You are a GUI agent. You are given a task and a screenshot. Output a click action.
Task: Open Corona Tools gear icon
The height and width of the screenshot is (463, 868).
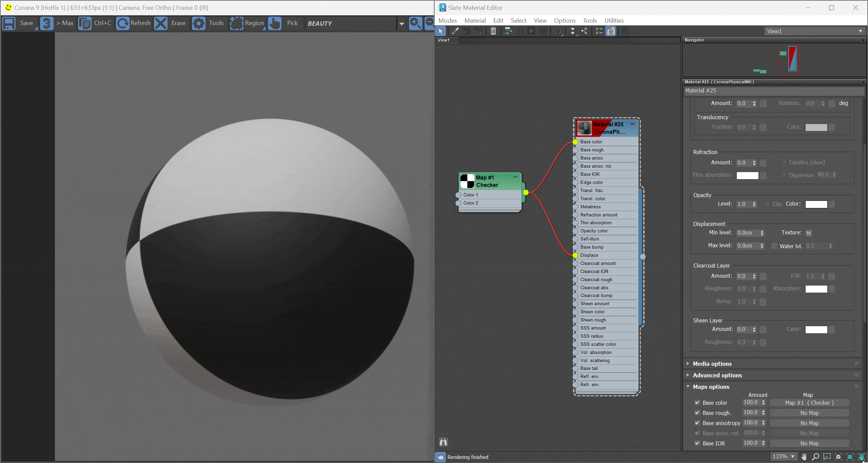(x=199, y=23)
